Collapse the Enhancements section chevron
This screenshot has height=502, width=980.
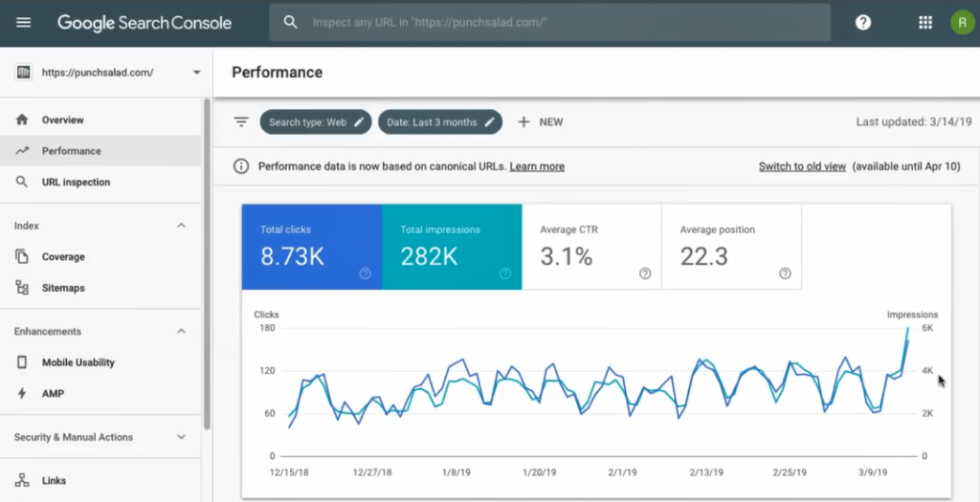click(x=181, y=331)
